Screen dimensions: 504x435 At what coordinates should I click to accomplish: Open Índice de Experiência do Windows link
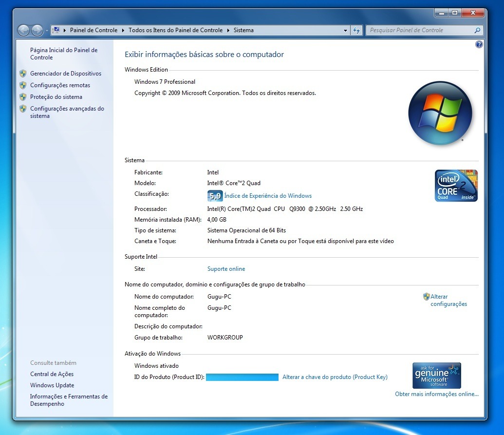point(268,196)
